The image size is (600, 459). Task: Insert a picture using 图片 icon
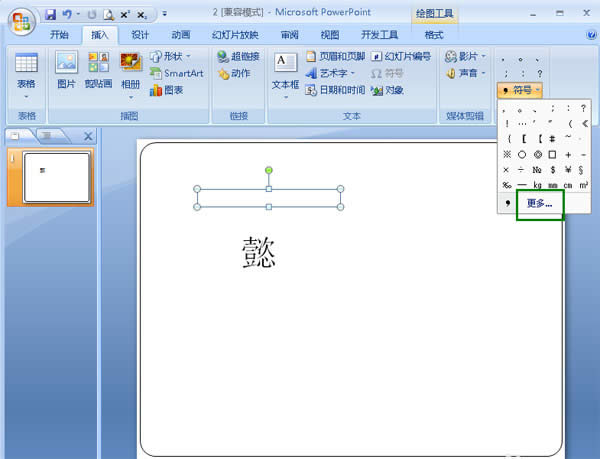(x=66, y=72)
